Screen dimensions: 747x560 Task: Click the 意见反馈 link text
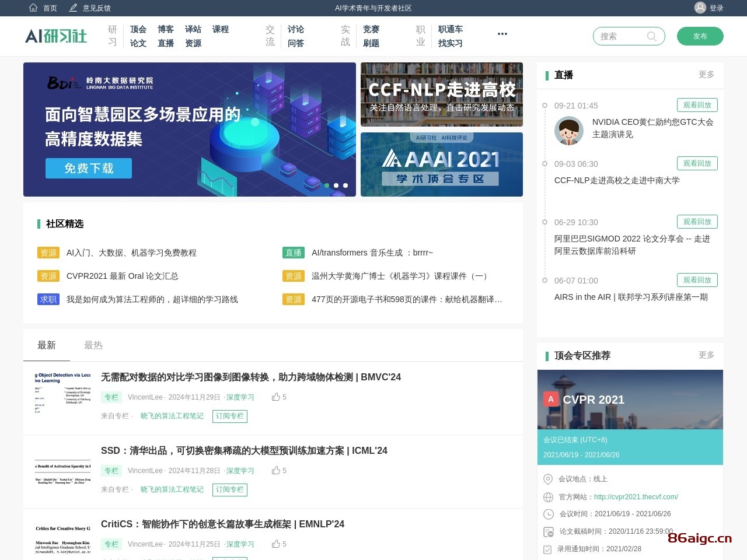click(97, 8)
